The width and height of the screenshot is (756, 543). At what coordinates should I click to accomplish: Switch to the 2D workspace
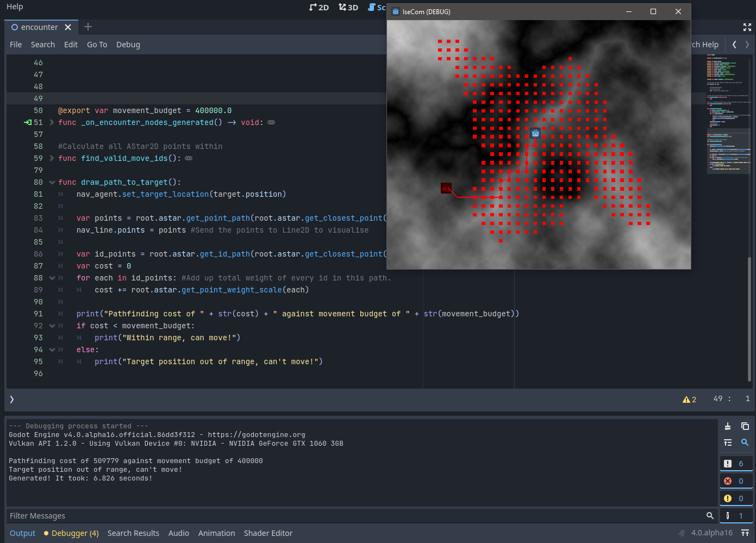[x=319, y=7]
